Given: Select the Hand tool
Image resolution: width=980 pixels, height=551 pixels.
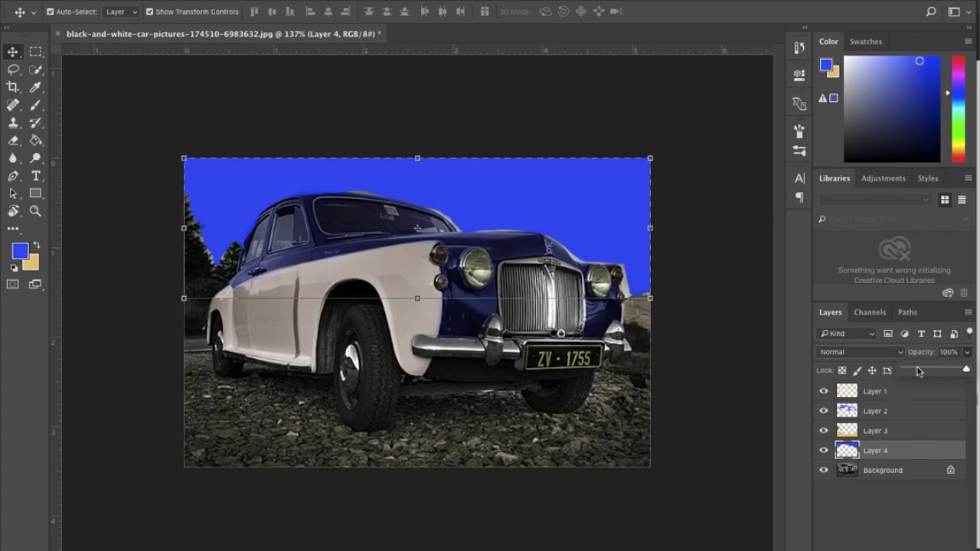Looking at the screenshot, I should coord(13,211).
